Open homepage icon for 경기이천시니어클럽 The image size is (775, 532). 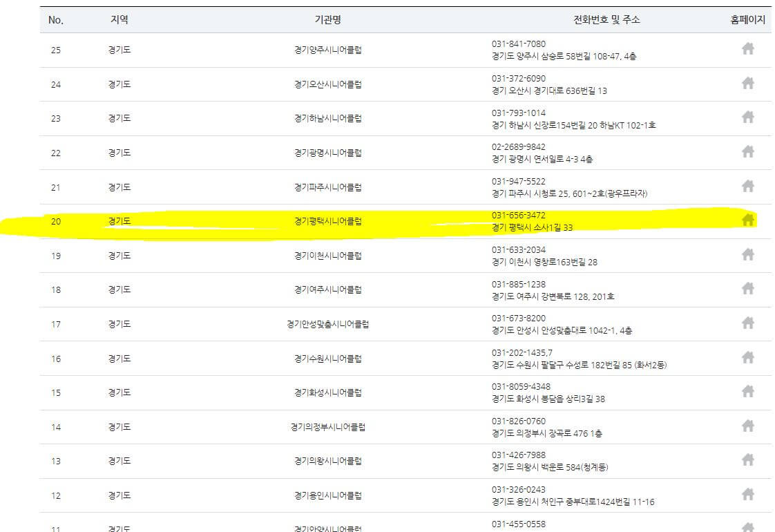(x=748, y=256)
